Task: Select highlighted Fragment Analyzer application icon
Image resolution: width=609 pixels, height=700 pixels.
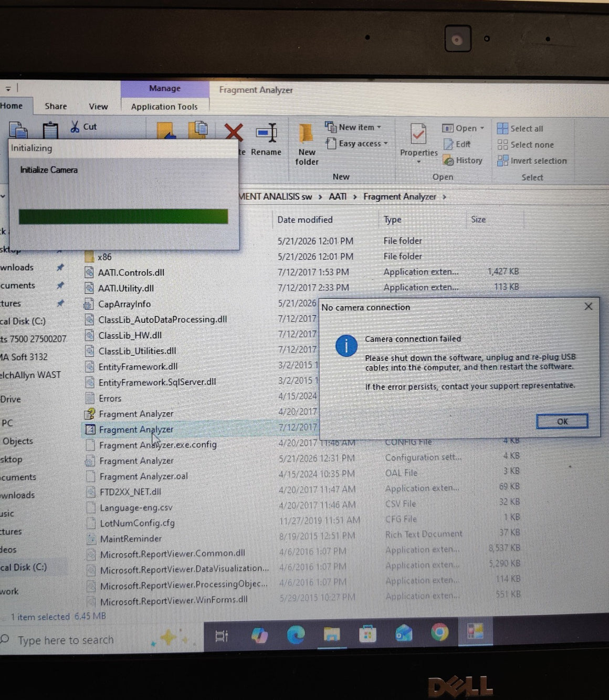Action: [90, 429]
